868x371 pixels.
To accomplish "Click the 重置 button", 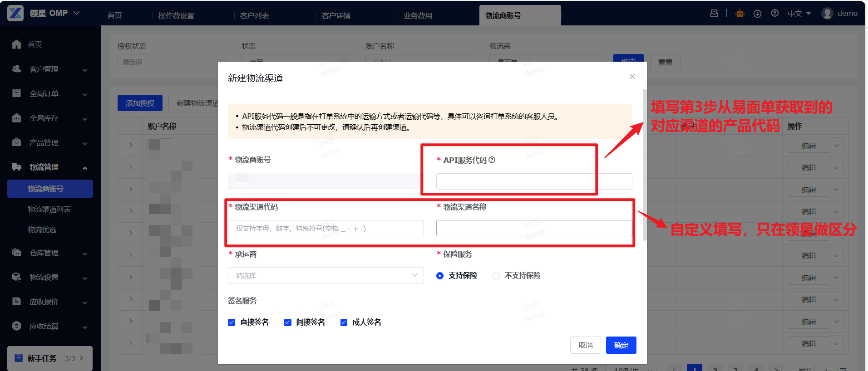I will click(x=665, y=62).
